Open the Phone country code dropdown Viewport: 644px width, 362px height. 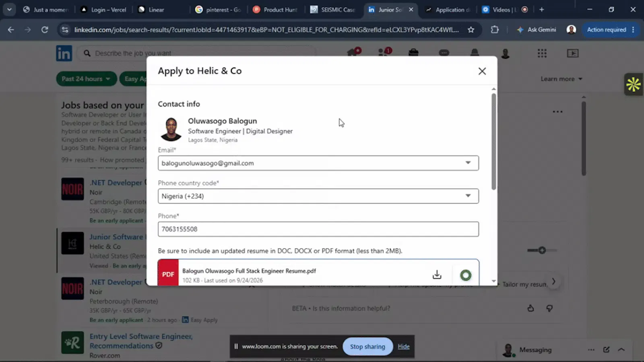pos(318,196)
